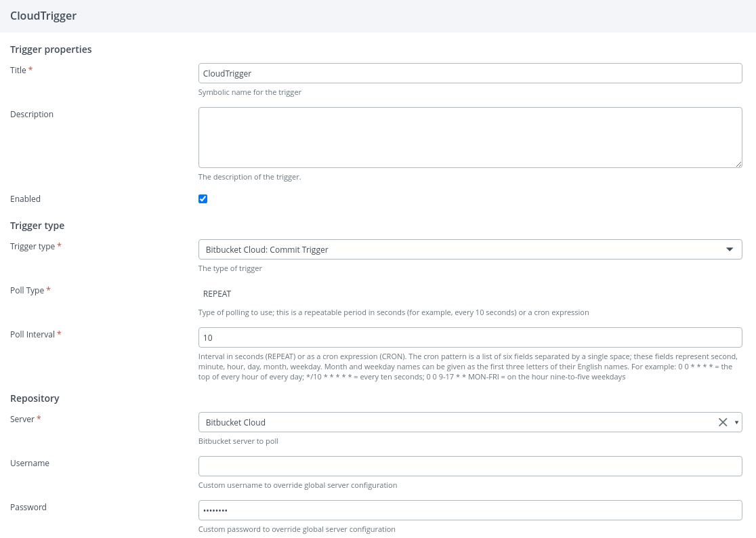Expand the Server dropdown arrow
Image resolution: width=756 pixels, height=538 pixels.
[x=736, y=422]
